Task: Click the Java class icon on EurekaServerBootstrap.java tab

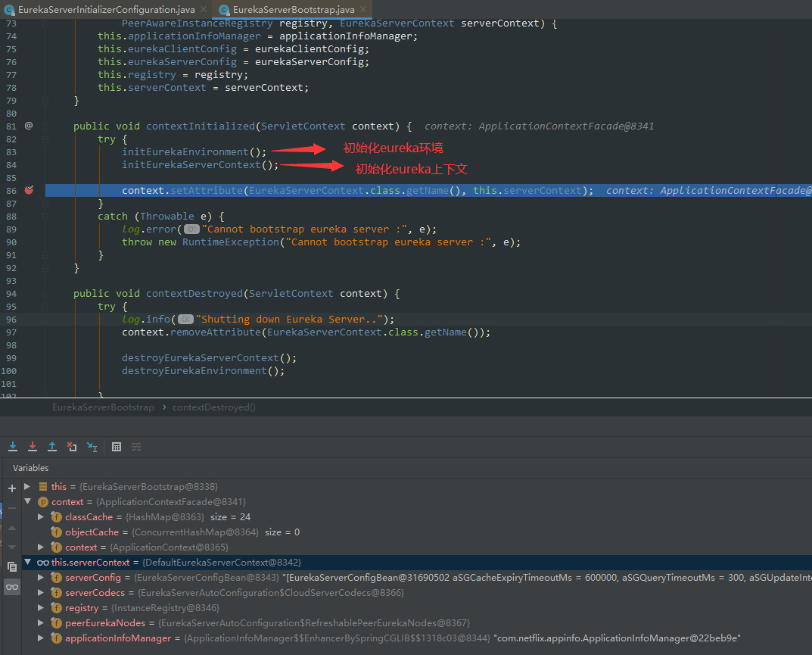Action: pyautogui.click(x=224, y=10)
